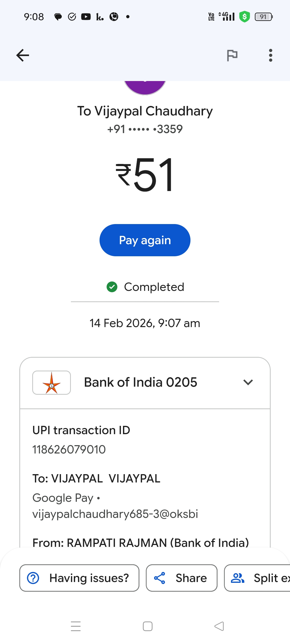This screenshot has width=290, height=644.
Task: Tap the payee name Vijaypal Chaudhary
Action: point(145,111)
